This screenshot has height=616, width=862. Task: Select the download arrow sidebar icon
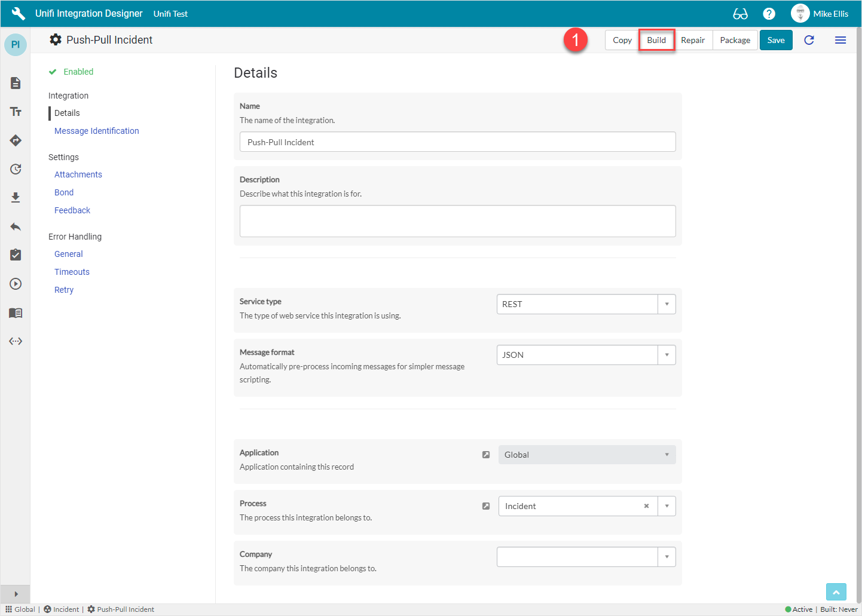coord(16,198)
